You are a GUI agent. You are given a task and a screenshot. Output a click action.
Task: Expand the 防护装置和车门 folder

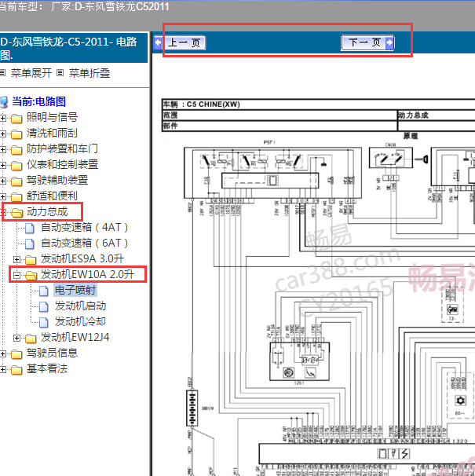pyautogui.click(x=2, y=150)
